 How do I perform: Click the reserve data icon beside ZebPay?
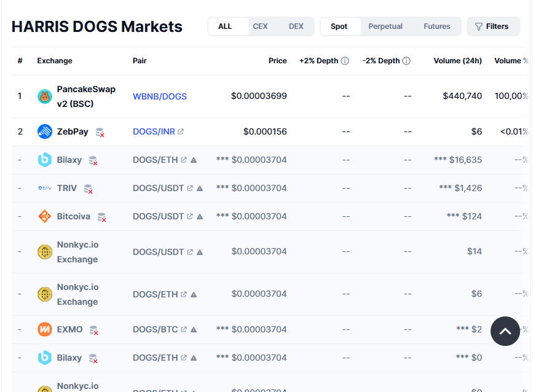tap(100, 132)
